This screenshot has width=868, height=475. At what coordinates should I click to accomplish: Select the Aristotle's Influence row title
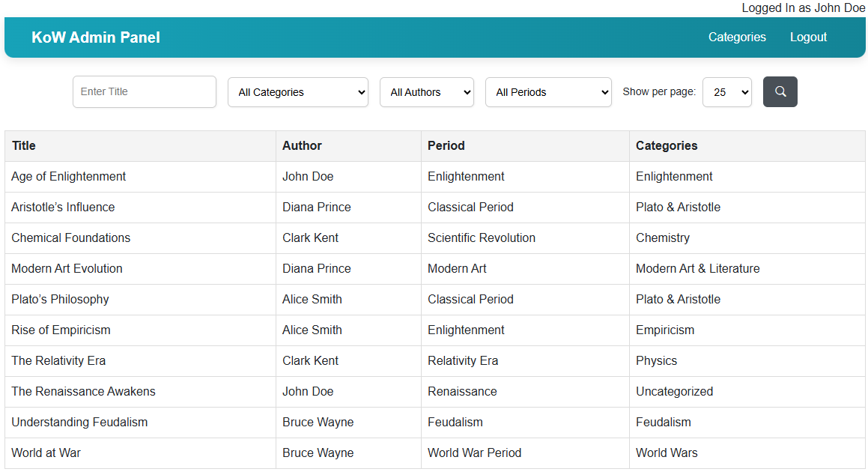(x=63, y=207)
